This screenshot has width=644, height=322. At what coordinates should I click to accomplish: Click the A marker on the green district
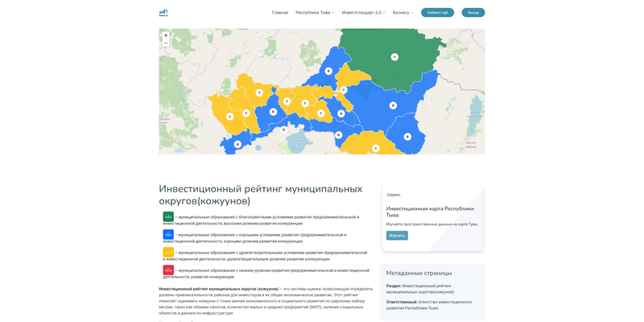[394, 57]
